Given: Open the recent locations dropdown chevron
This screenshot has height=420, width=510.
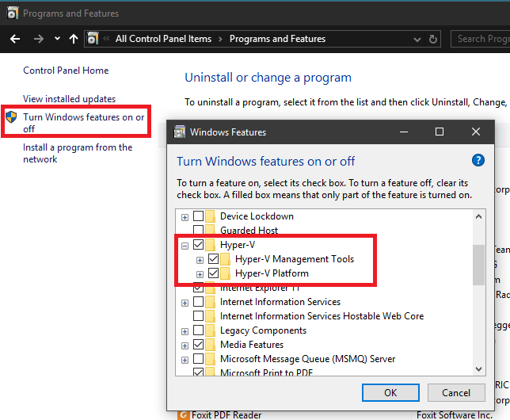Looking at the screenshot, I should pos(57,39).
